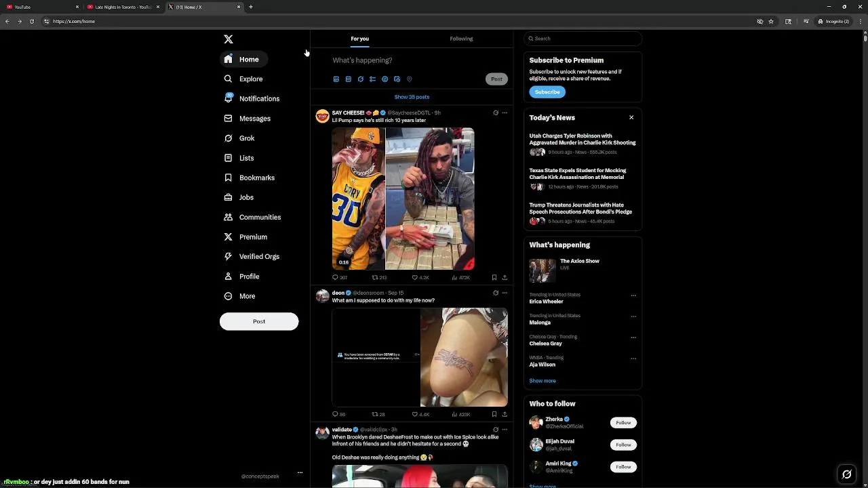Screen dimensions: 868x488
Task: Bookmark the SAY CHEESE post
Action: pyautogui.click(x=494, y=277)
